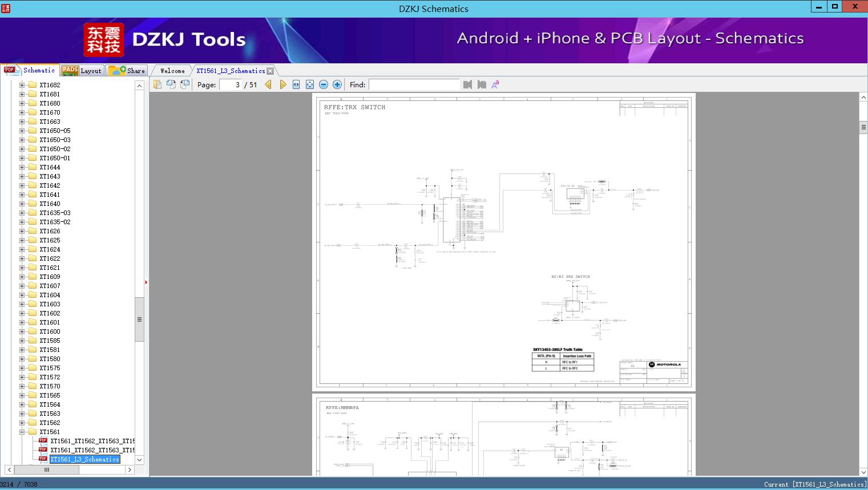Click the fit width icon
Screen dimensions: 868x490
click(296, 84)
